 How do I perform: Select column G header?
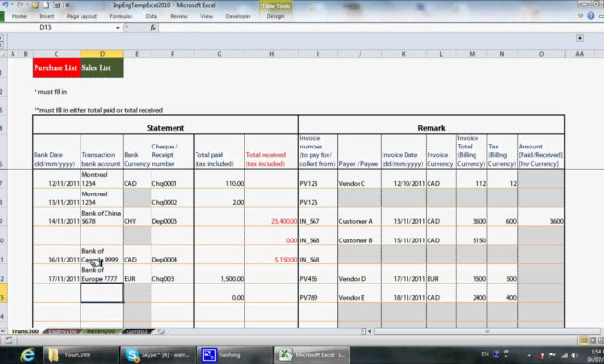pos(220,54)
